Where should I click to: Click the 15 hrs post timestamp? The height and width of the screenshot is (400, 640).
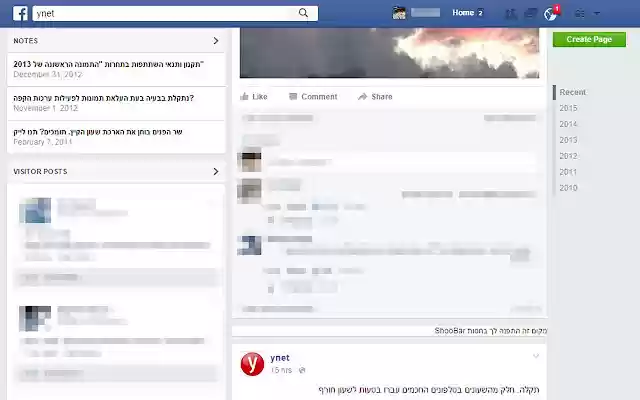click(x=281, y=370)
